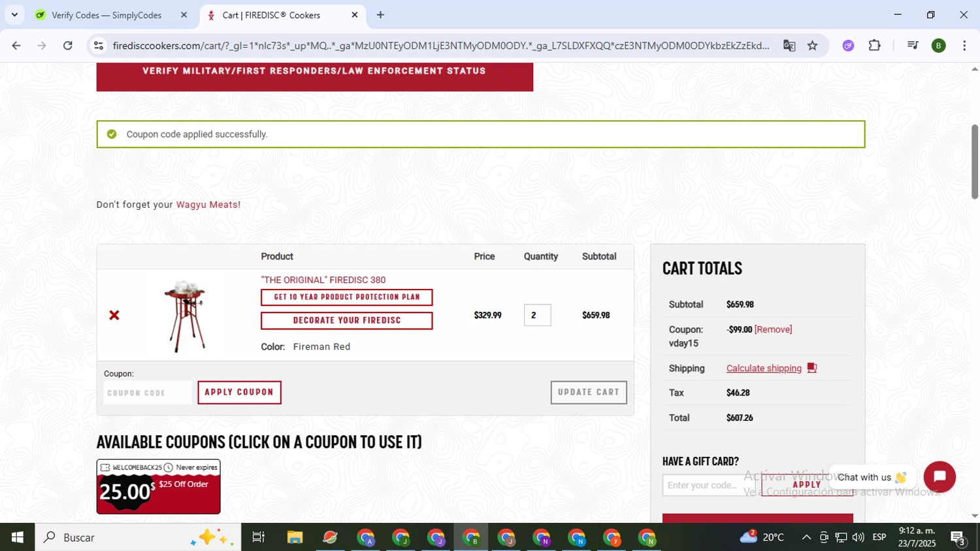Click the Calculate shipping truck icon
Image resolution: width=980 pixels, height=551 pixels.
click(812, 368)
